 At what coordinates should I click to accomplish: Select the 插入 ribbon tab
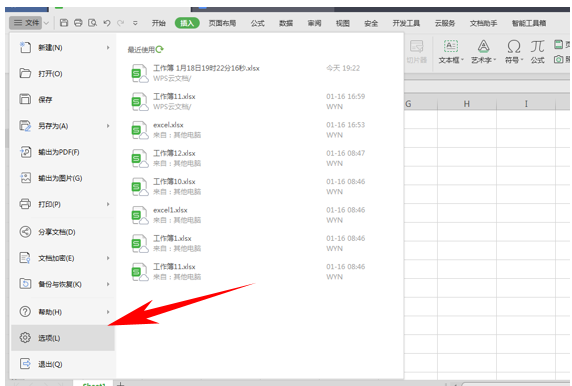point(187,23)
